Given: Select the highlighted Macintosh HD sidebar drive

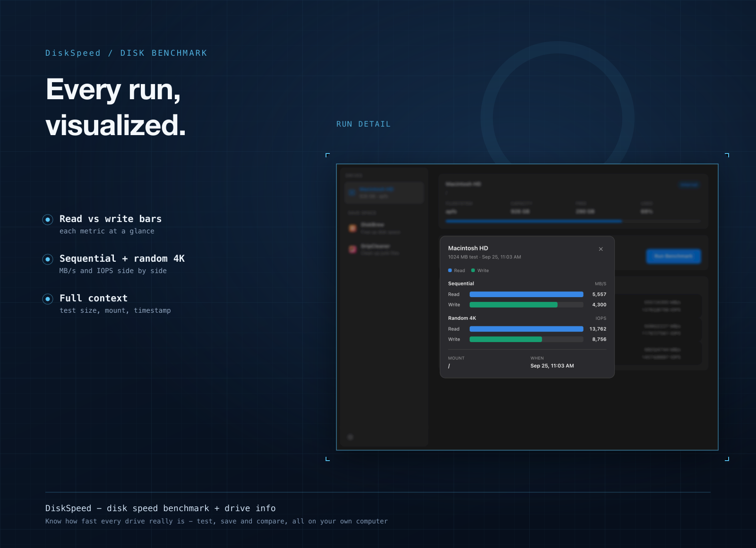Looking at the screenshot, I should (384, 193).
